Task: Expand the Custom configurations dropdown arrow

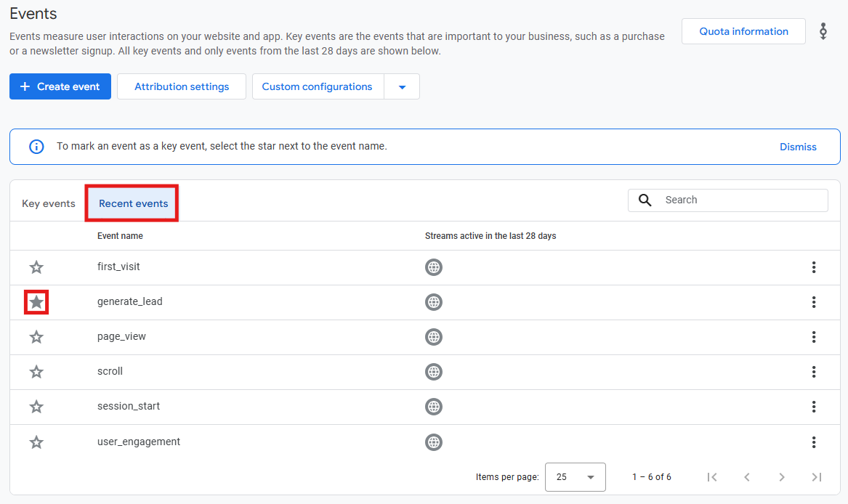Action: click(x=402, y=86)
